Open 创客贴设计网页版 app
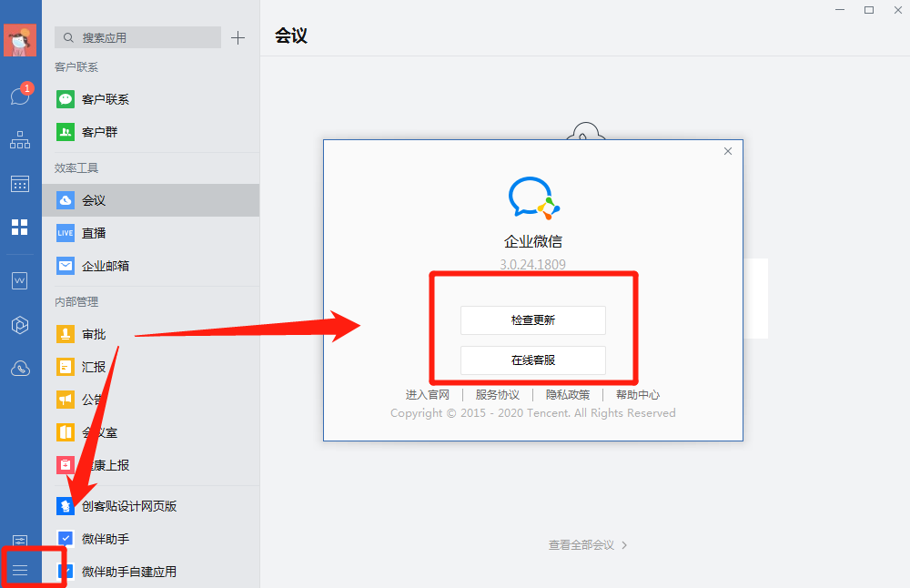 coord(151,506)
